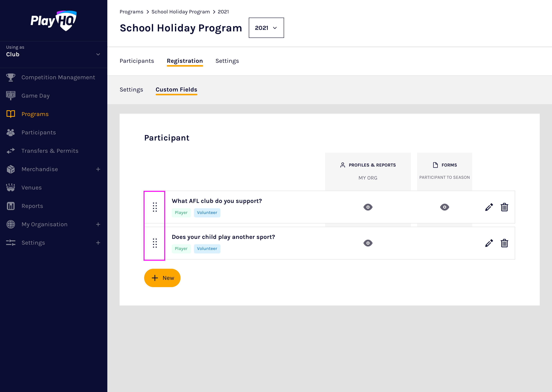Expand the Using as Club selector
Image resolution: width=552 pixels, height=392 pixels.
[98, 54]
